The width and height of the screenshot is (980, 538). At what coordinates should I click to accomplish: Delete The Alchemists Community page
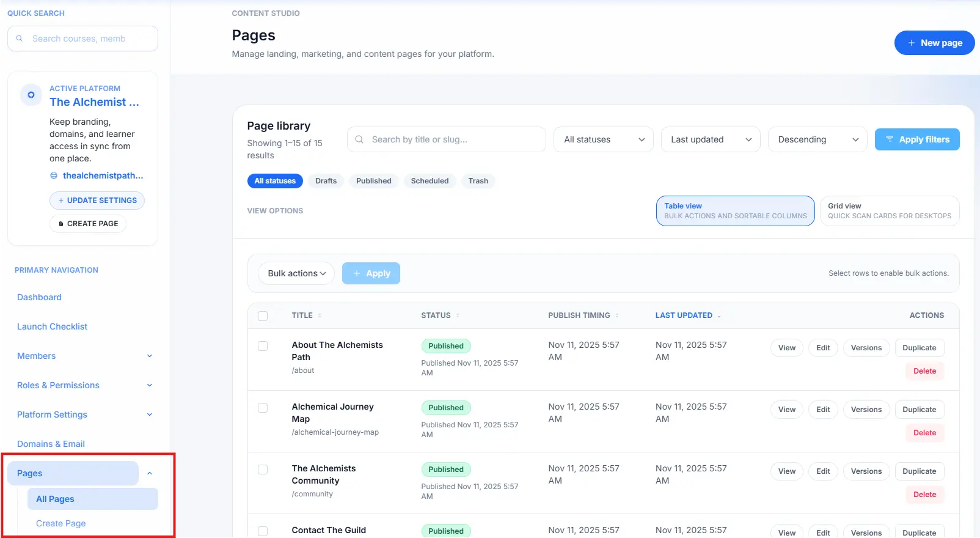click(924, 495)
